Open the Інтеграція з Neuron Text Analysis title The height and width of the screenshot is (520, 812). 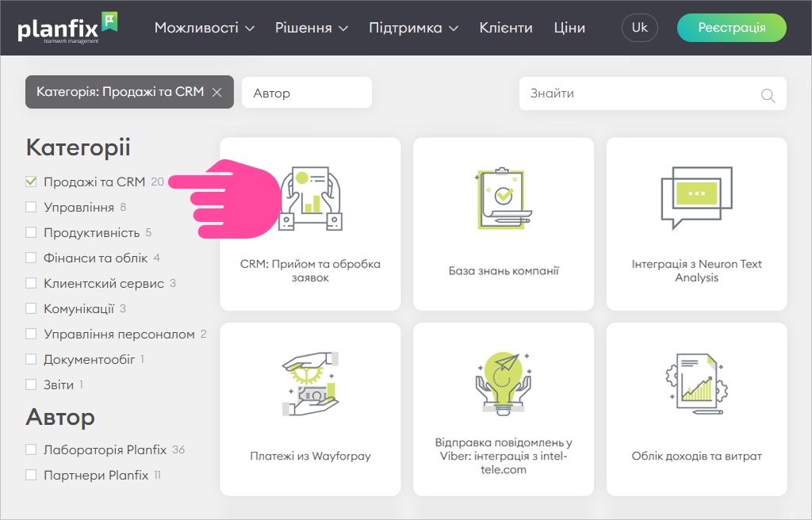(696, 271)
